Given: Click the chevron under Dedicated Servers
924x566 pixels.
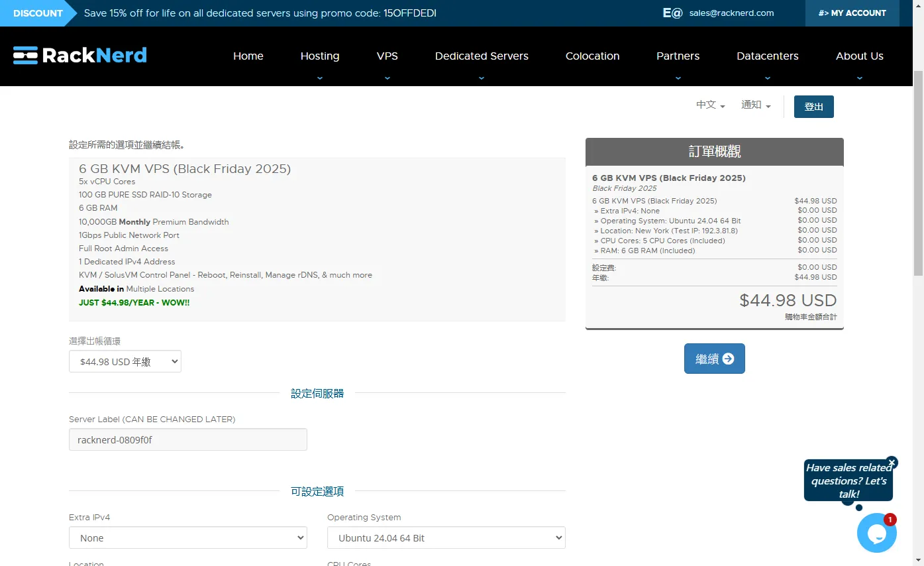Looking at the screenshot, I should [x=482, y=78].
